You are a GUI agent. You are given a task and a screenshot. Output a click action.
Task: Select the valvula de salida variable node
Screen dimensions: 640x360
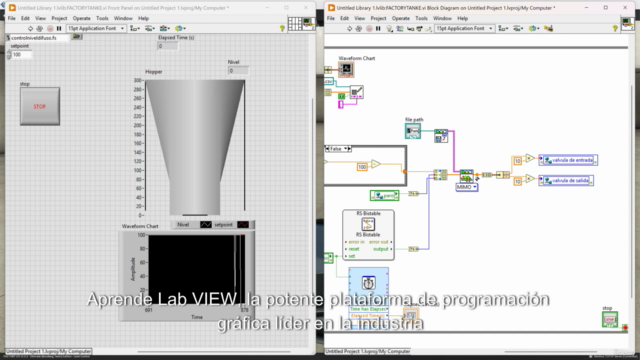click(566, 180)
